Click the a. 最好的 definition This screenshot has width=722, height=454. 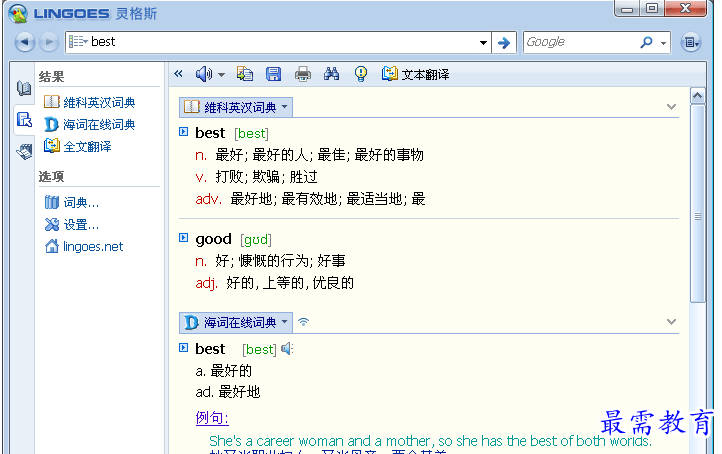click(224, 371)
